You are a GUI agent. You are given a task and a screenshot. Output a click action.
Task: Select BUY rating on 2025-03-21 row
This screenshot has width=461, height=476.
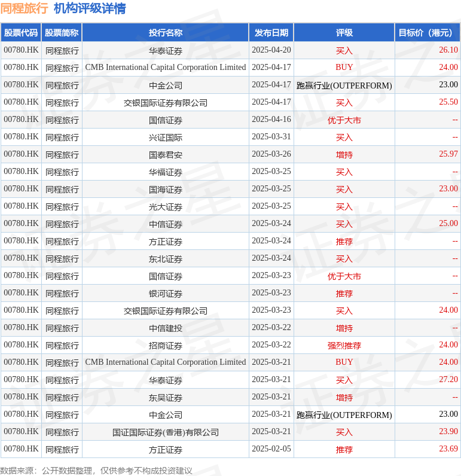tap(344, 362)
